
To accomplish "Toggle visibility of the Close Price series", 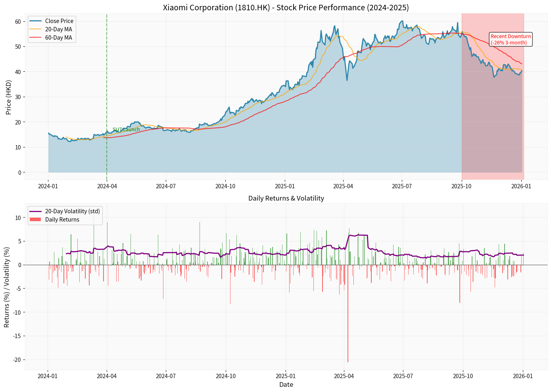I will 60,21.
